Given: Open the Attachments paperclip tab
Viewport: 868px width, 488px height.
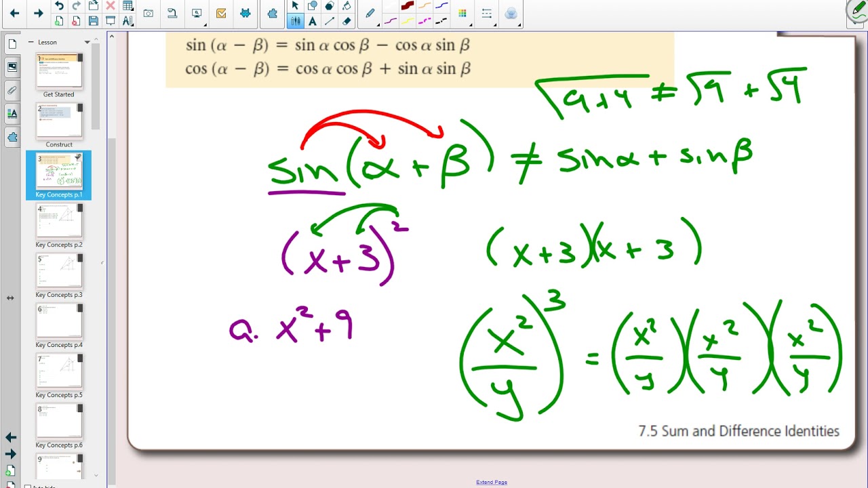Looking at the screenshot, I should pyautogui.click(x=12, y=89).
